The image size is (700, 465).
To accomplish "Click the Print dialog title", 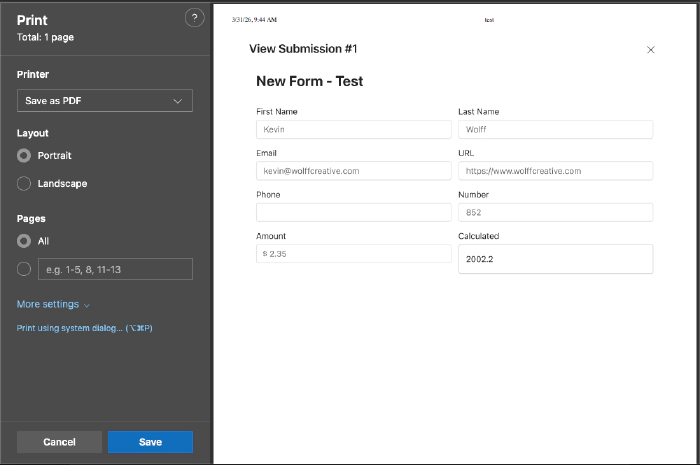I will point(32,20).
